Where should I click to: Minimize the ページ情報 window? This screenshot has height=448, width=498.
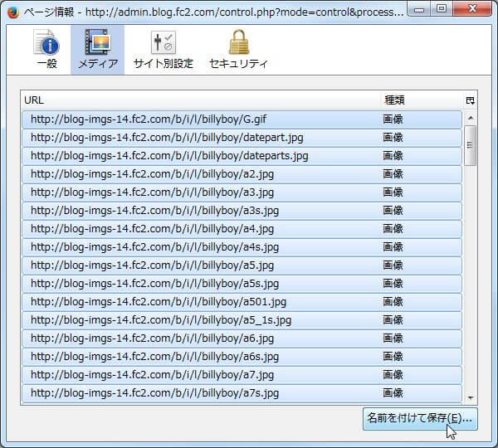(419, 9)
